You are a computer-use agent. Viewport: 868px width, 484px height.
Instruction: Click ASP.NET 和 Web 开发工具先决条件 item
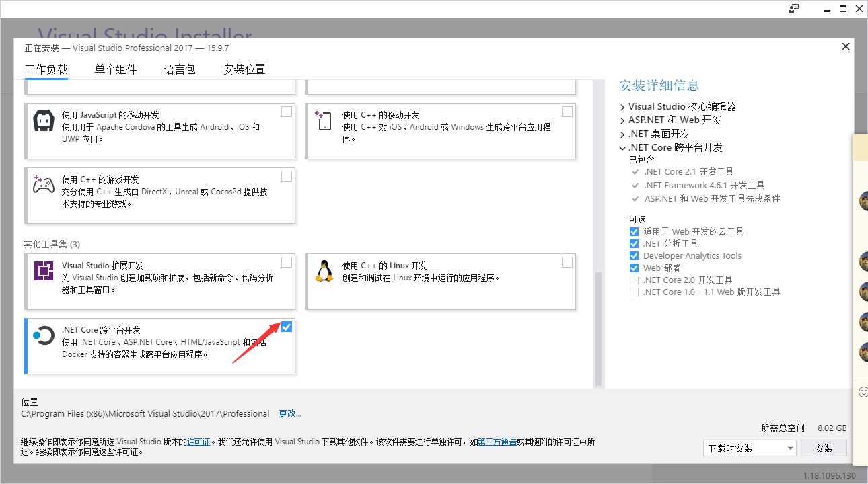(712, 198)
